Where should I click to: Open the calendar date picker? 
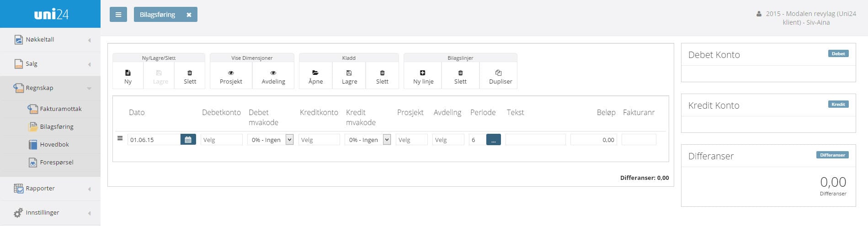[188, 140]
